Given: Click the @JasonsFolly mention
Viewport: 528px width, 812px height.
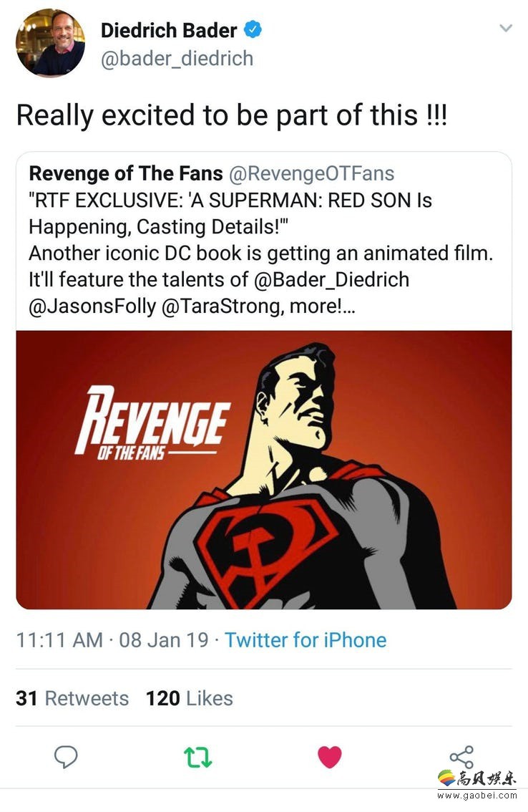Looking at the screenshot, I should [x=92, y=306].
